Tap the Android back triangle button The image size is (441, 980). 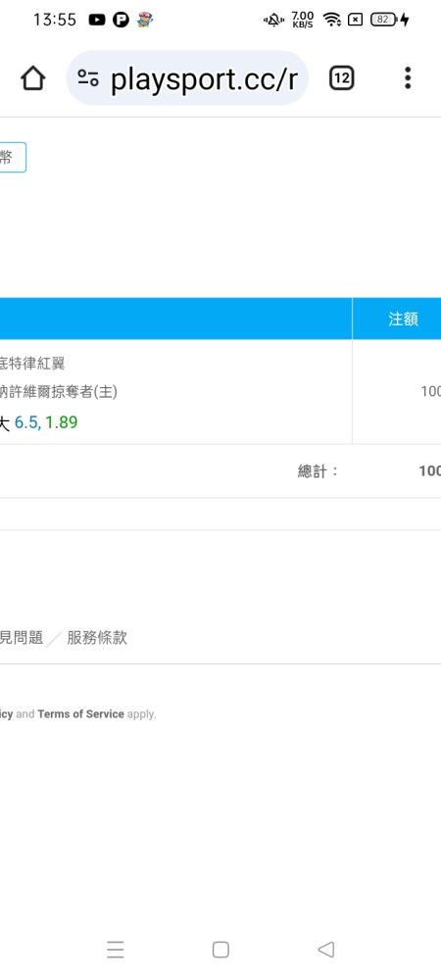[326, 950]
